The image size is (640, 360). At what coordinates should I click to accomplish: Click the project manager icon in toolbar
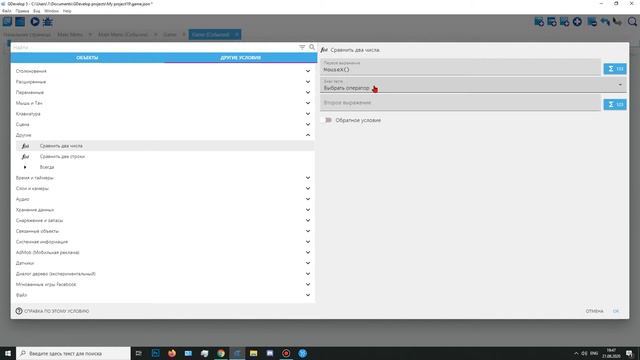click(7, 22)
